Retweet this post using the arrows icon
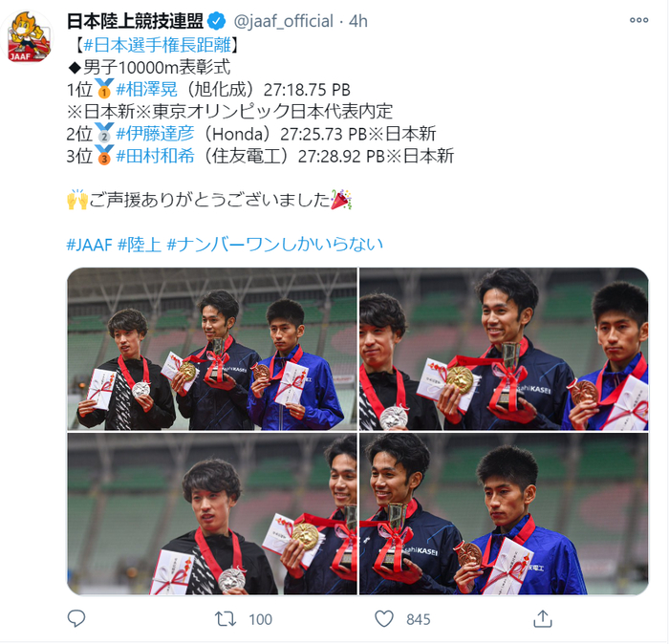669x644 pixels. click(x=226, y=619)
